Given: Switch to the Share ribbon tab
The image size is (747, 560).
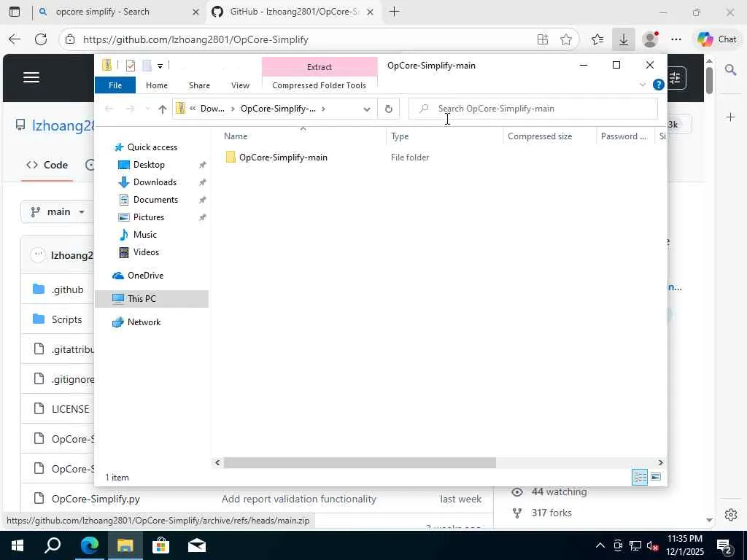Looking at the screenshot, I should tap(199, 85).
